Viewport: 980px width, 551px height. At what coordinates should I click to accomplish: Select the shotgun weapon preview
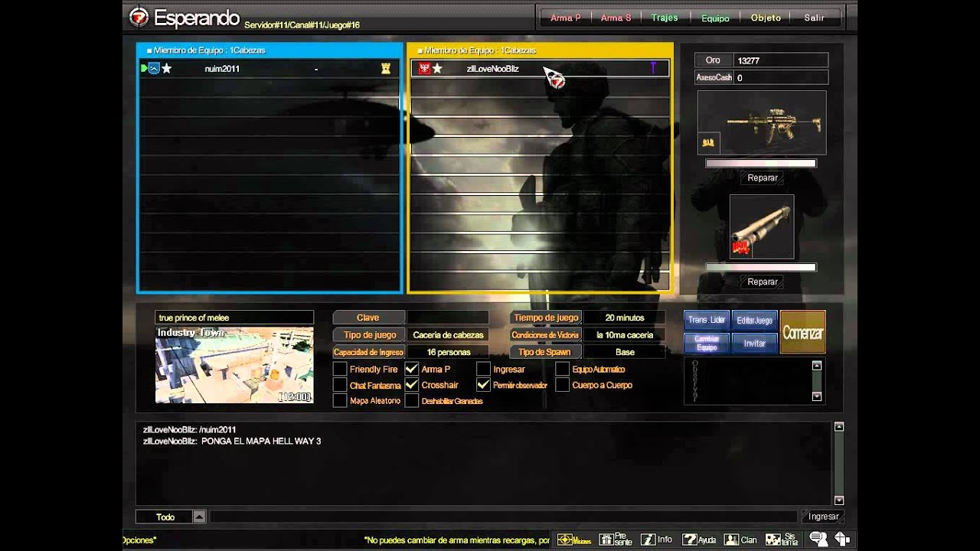tap(762, 227)
